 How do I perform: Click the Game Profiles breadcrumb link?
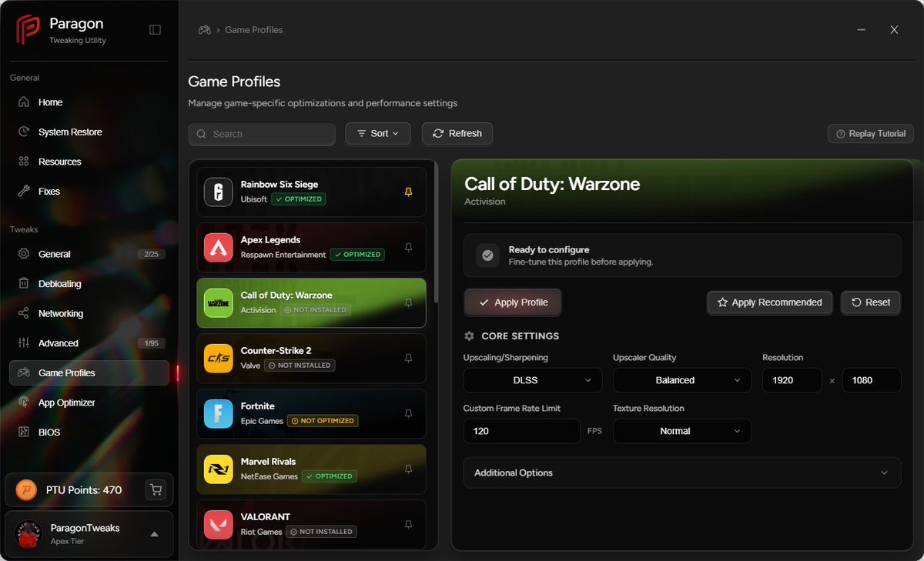coord(253,30)
